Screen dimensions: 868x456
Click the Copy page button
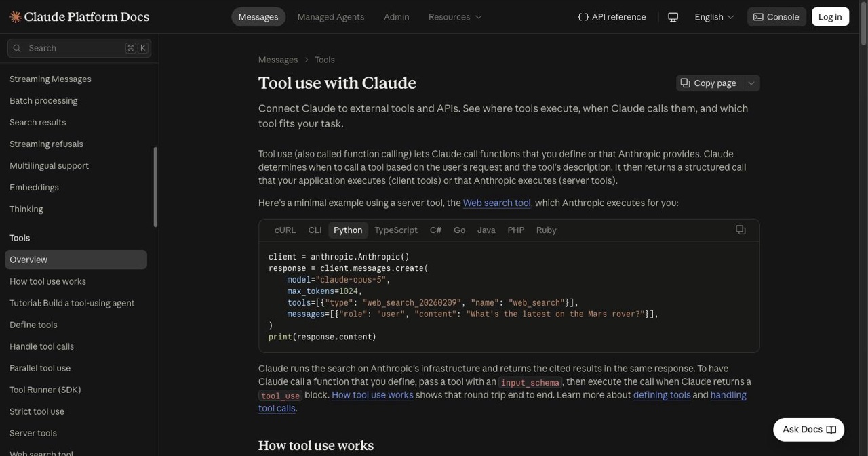709,83
